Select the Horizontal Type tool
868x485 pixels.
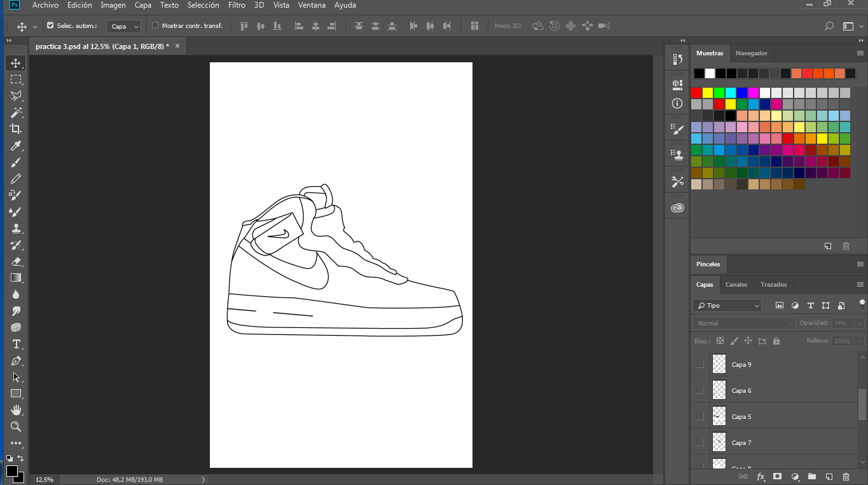coord(16,344)
